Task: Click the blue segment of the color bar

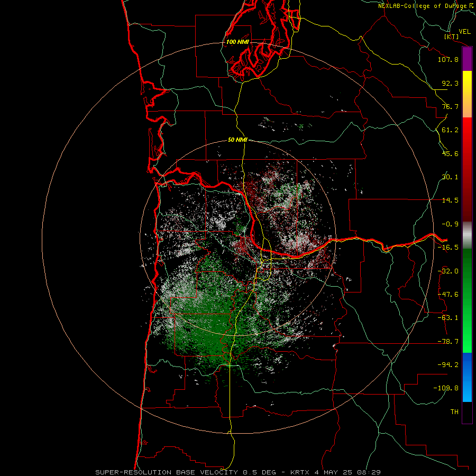Action: (467, 377)
